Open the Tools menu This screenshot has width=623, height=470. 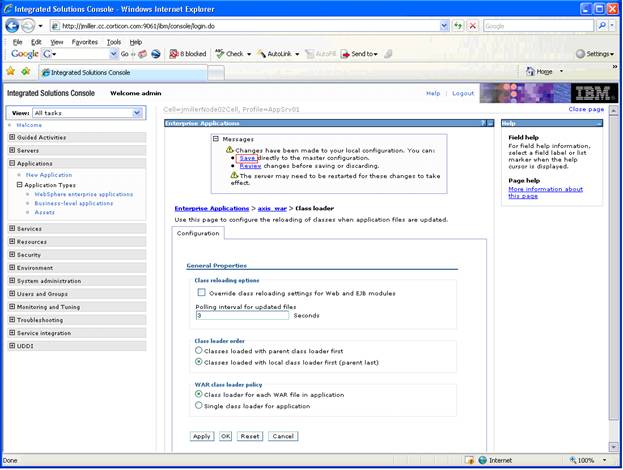[114, 42]
